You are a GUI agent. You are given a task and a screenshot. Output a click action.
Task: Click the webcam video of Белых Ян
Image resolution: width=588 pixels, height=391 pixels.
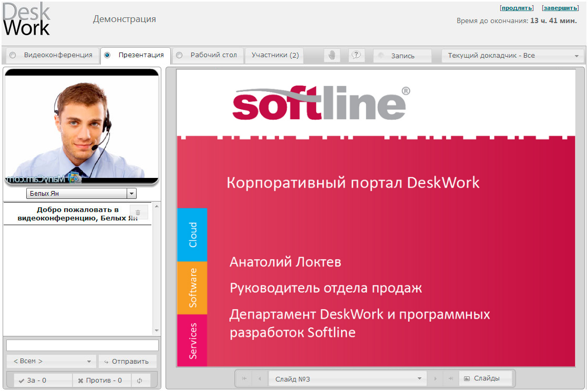point(82,126)
